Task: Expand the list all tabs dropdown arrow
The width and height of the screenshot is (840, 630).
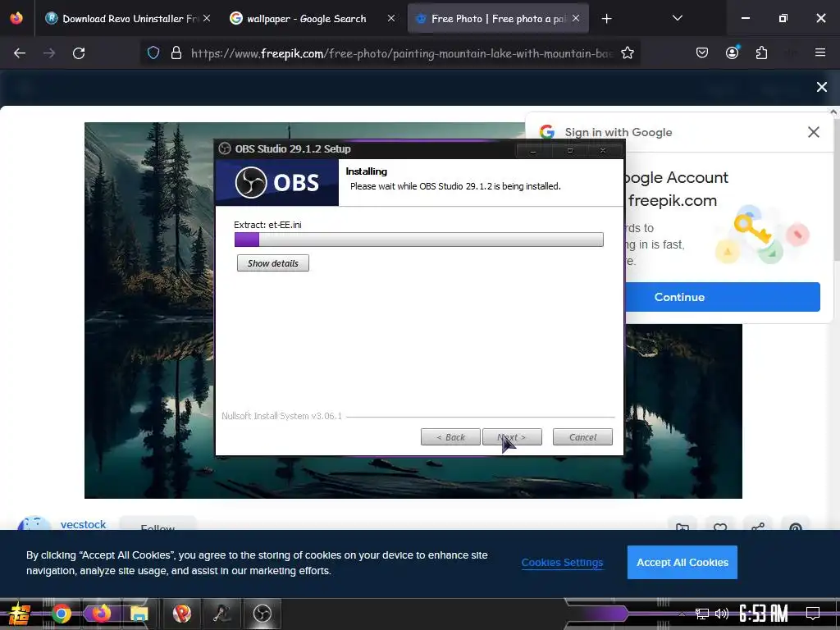Action: (677, 18)
